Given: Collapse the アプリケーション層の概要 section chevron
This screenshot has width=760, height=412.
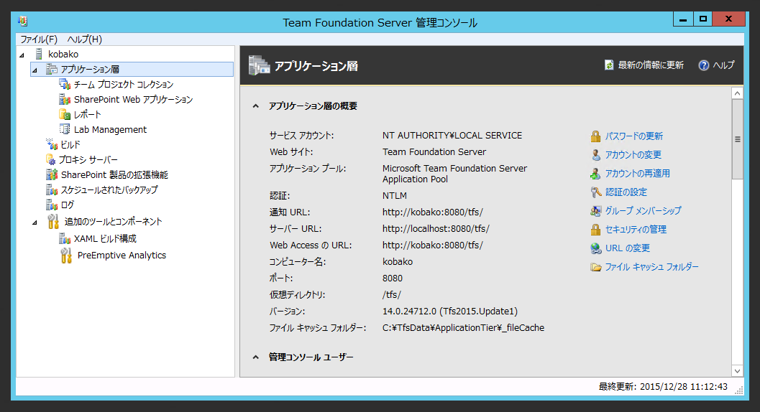Looking at the screenshot, I should 255,106.
